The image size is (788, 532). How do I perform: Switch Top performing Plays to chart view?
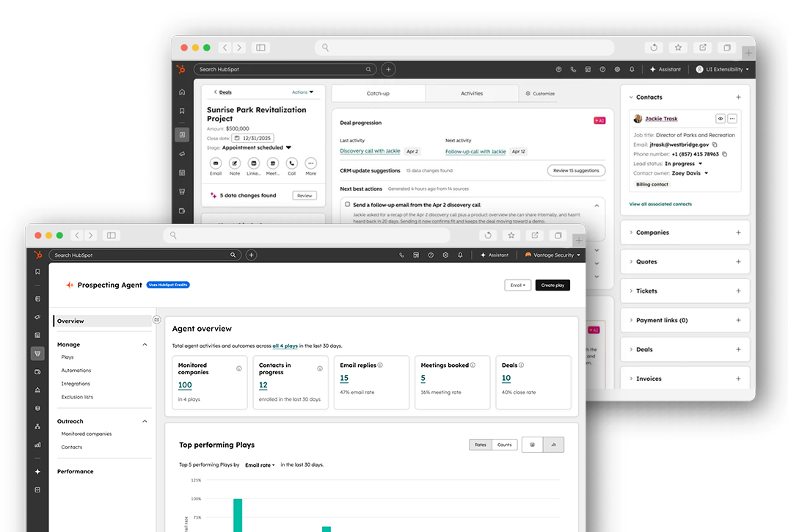tap(553, 445)
